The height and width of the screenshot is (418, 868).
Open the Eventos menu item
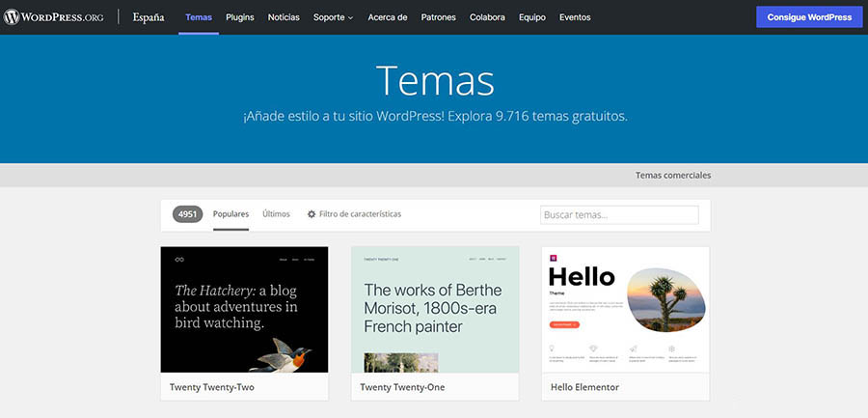tap(575, 17)
